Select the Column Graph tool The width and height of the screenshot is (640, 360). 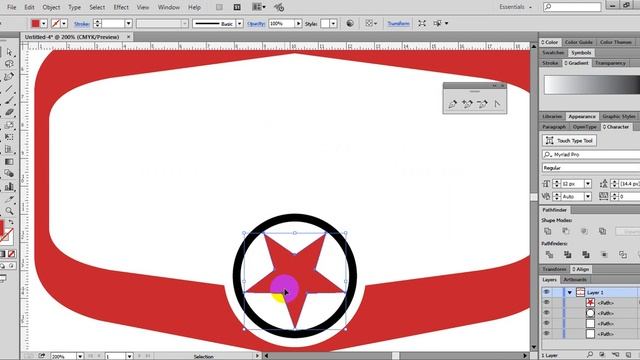[x=9, y=187]
